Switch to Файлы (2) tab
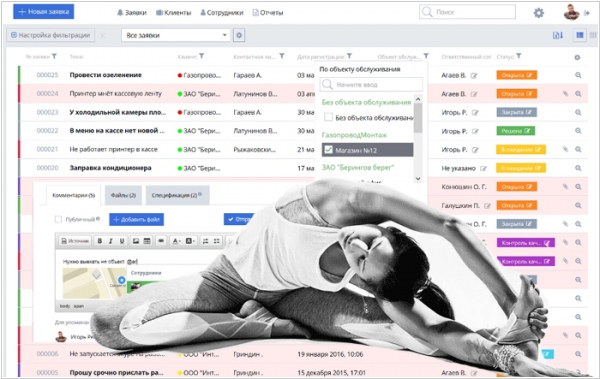600x379 pixels. (x=123, y=195)
